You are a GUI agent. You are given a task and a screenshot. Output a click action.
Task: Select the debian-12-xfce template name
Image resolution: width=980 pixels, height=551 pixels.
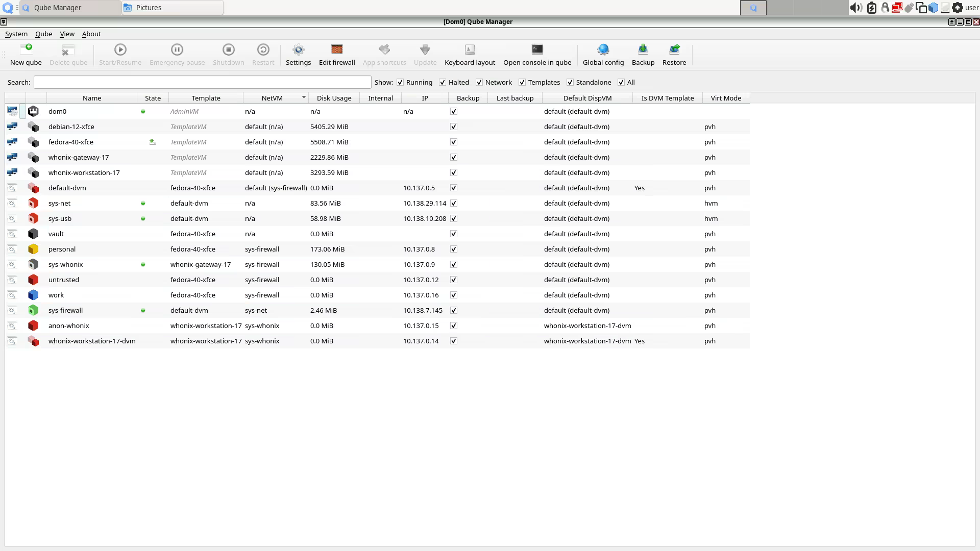(71, 127)
